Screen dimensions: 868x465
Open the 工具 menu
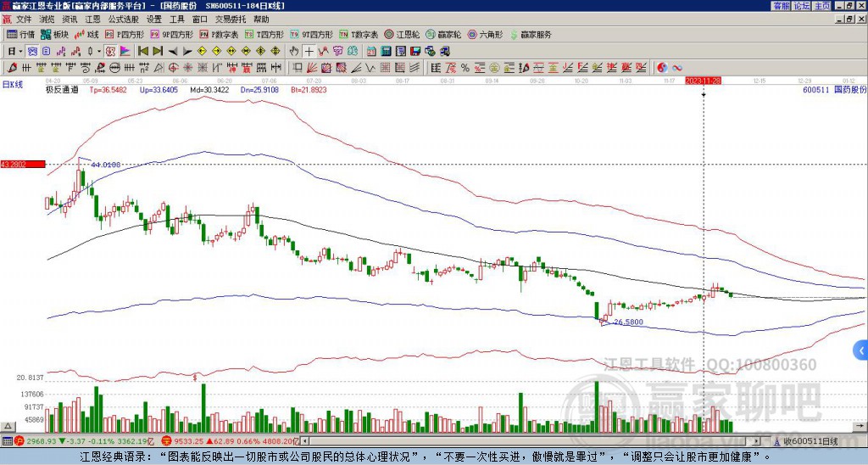tap(176, 20)
